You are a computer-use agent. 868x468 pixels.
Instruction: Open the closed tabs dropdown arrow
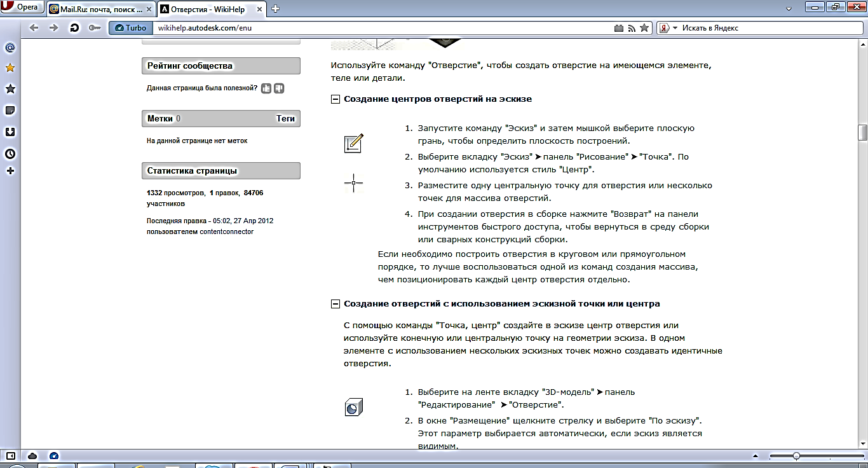coord(789,8)
